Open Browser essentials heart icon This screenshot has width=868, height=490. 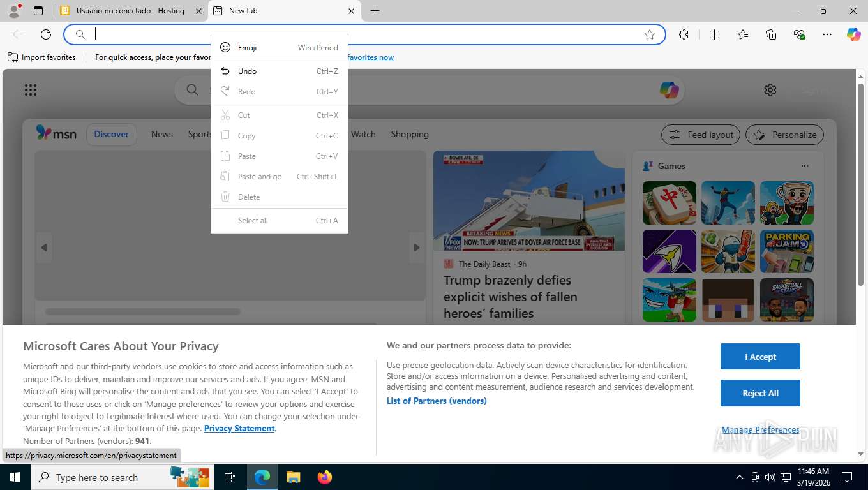[x=799, y=34]
